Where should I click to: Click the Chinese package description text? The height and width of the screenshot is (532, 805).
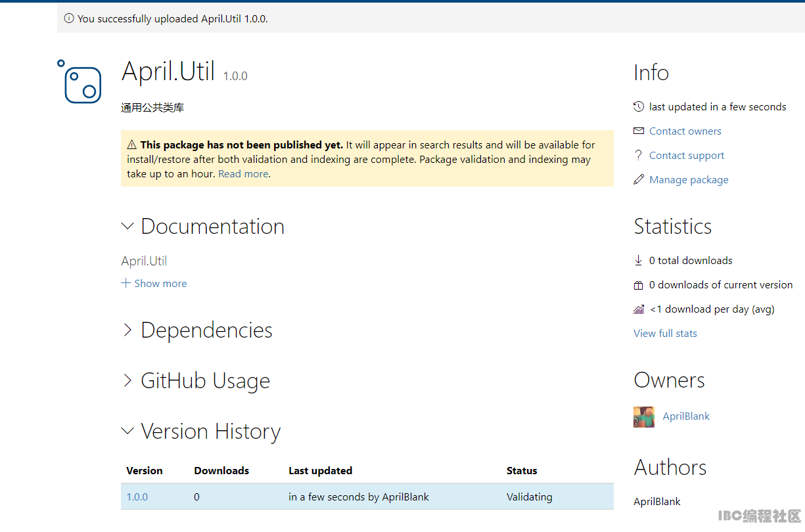(152, 108)
